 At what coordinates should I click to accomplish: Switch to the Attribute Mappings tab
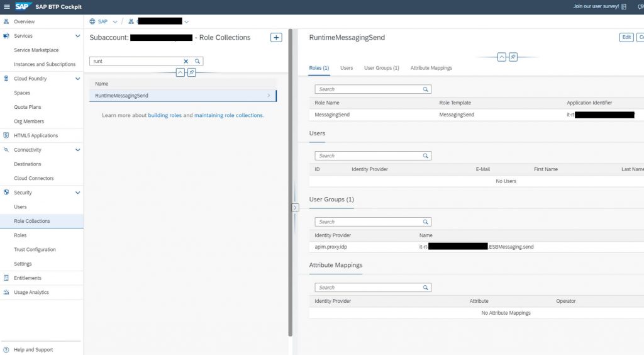(431, 68)
